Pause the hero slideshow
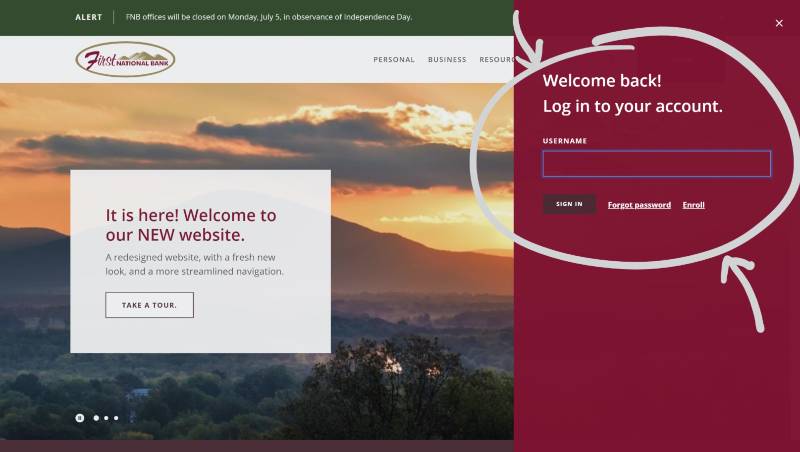 point(80,418)
